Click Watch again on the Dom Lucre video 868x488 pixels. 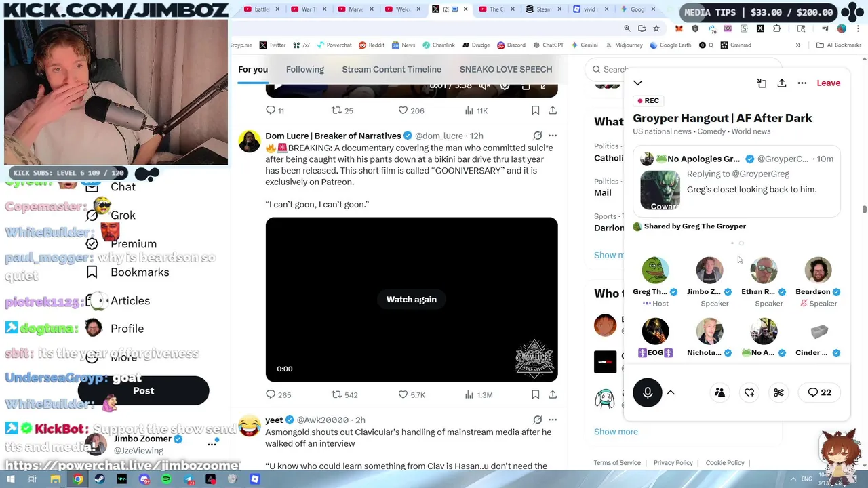(412, 299)
